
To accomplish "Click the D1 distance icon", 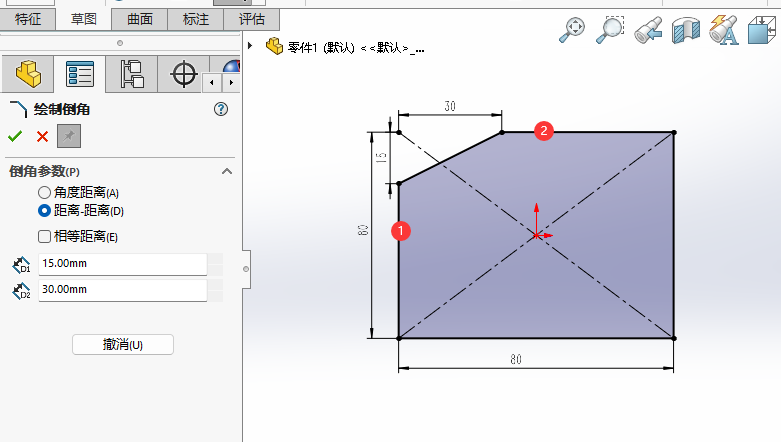I will pyautogui.click(x=21, y=265).
